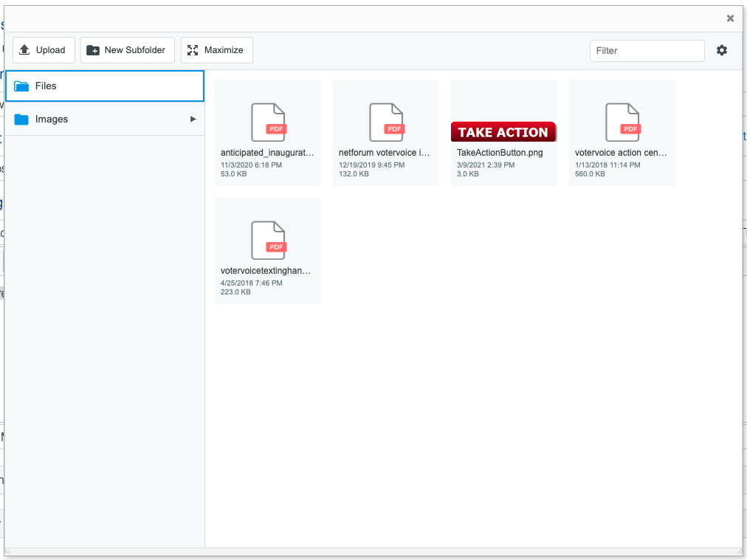The width and height of the screenshot is (747, 560).
Task: Click the Images folder icon
Action: (x=21, y=120)
